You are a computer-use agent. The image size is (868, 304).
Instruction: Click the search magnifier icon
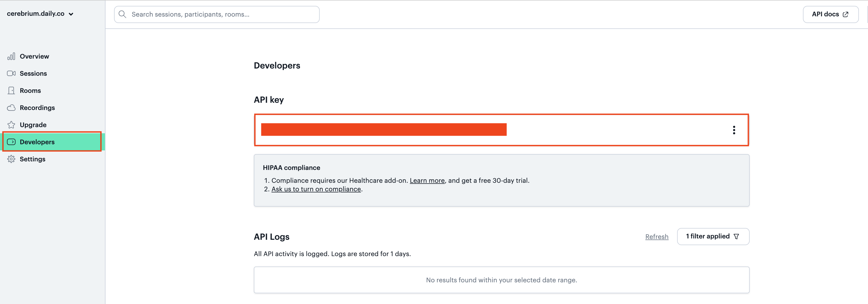(x=122, y=14)
